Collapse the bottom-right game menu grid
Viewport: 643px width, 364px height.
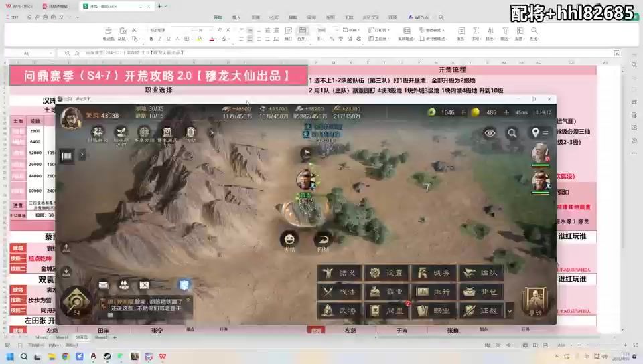pyautogui.click(x=510, y=310)
